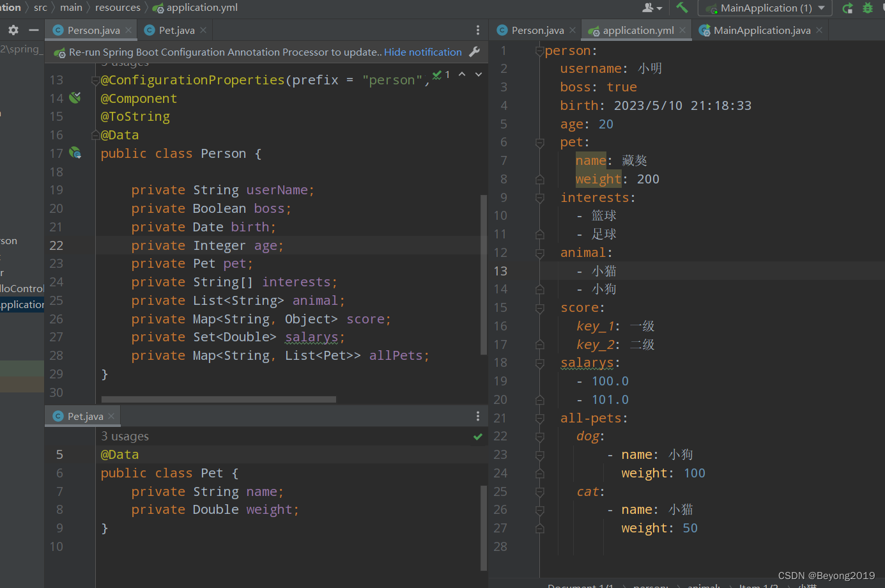885x588 pixels.
Task: Go to previous highlighted problem arrow
Action: tap(462, 75)
